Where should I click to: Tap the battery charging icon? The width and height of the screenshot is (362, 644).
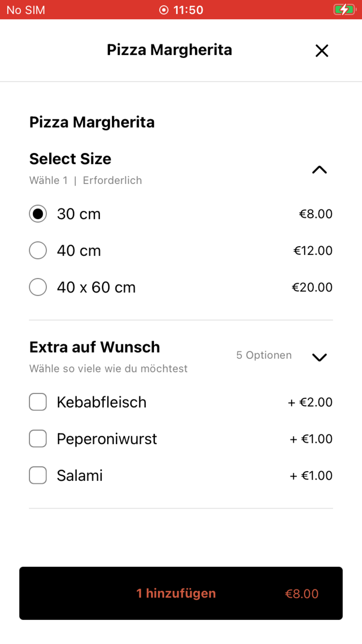[x=345, y=10]
